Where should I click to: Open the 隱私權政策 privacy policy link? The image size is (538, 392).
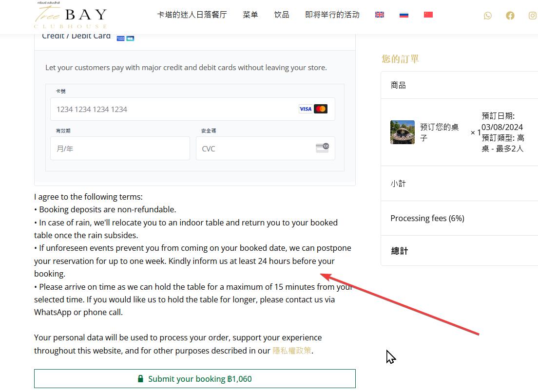pos(292,351)
